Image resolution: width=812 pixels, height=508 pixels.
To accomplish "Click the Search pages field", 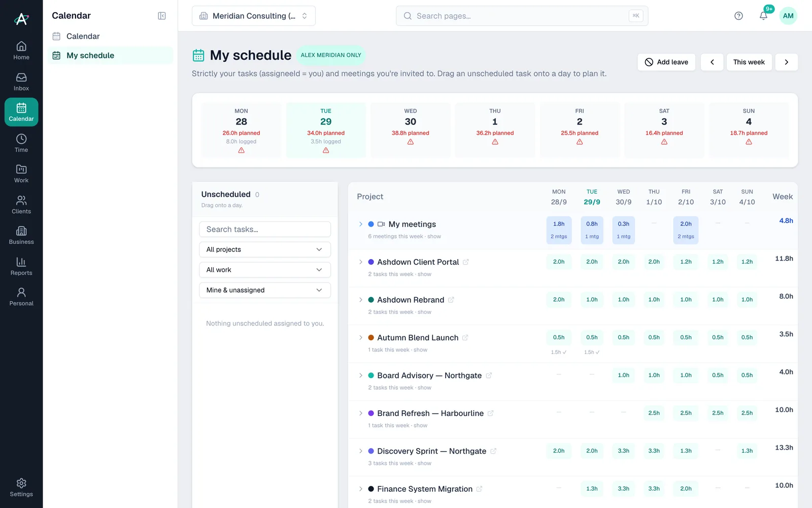I will click(x=522, y=16).
